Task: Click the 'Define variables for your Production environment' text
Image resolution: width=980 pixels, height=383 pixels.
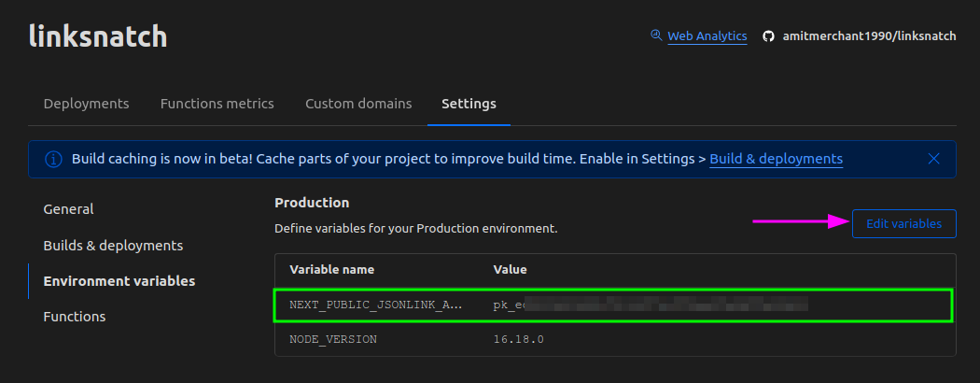Action: click(x=415, y=229)
